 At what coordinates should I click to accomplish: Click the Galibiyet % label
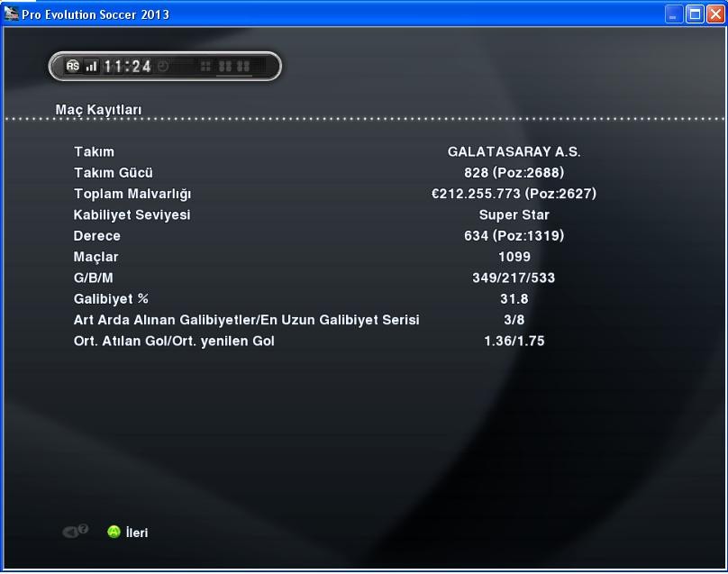(x=111, y=299)
